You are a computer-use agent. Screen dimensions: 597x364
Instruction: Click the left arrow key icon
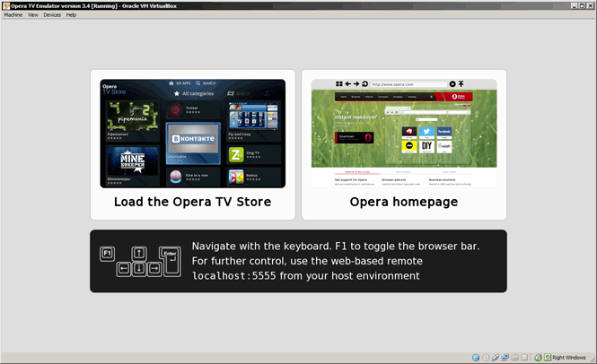click(x=123, y=269)
